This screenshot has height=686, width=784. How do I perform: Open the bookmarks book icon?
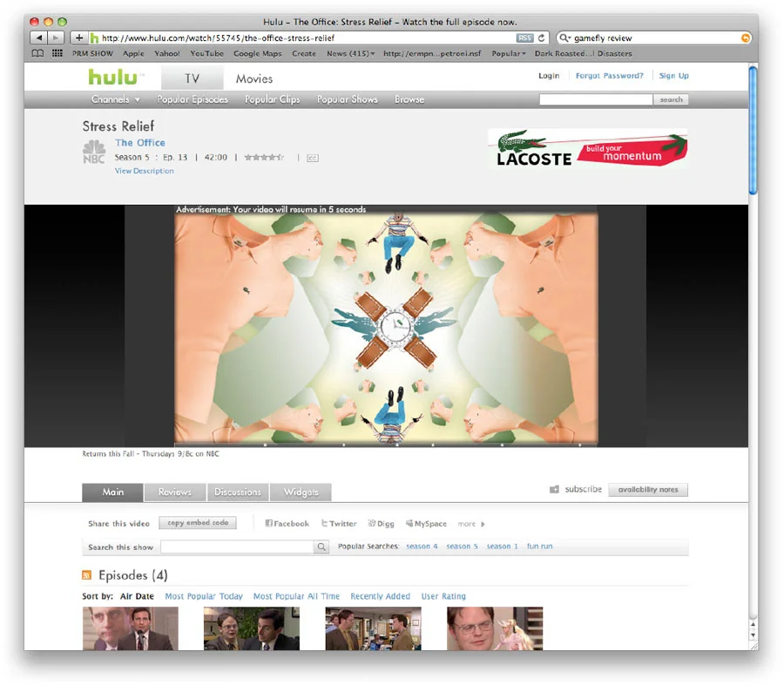pyautogui.click(x=37, y=53)
